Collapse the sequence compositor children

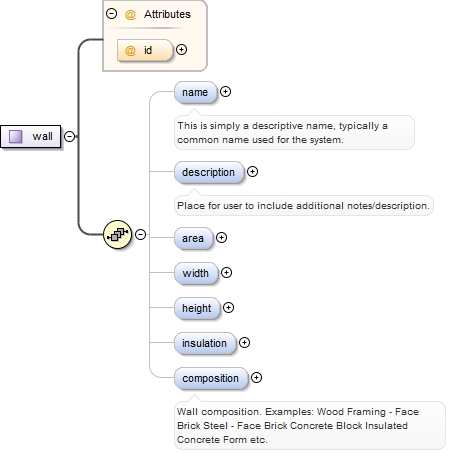pyautogui.click(x=141, y=234)
